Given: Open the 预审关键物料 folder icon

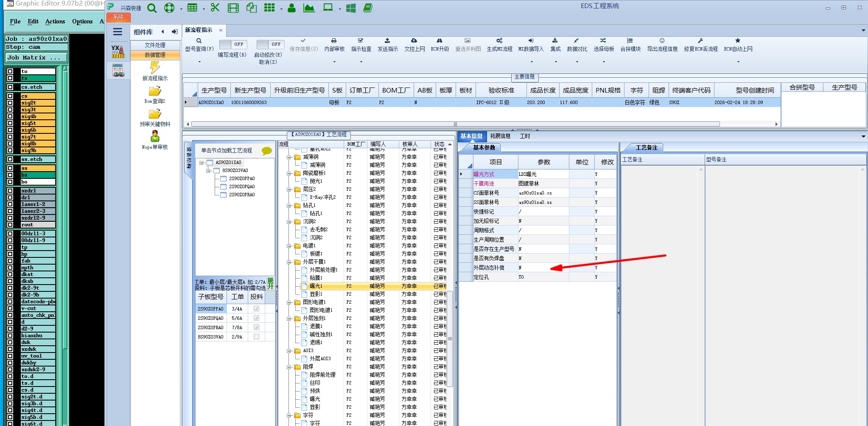Looking at the screenshot, I should pos(155,114).
